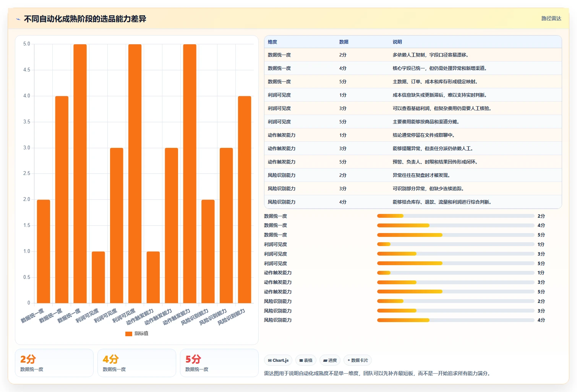This screenshot has width=577, height=392.
Task: Select table text 能够结合库存、退款、流量和利润进行综合判断。
Action: [x=442, y=202]
